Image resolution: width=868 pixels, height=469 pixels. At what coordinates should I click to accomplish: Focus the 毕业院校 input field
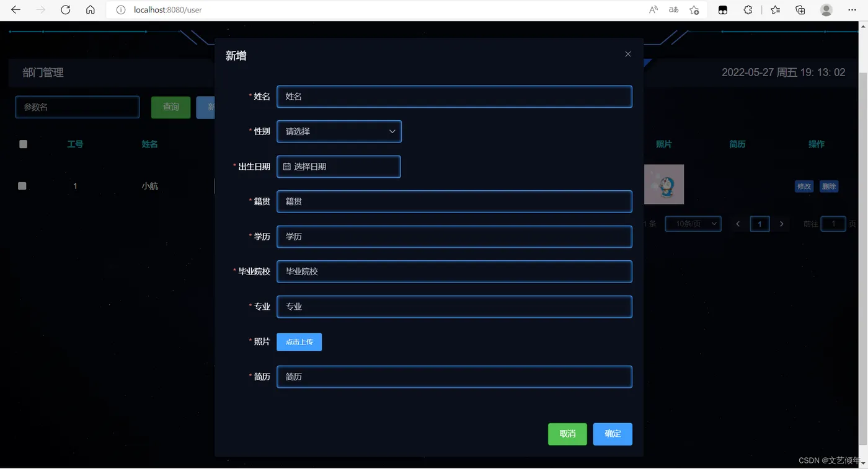pos(454,271)
